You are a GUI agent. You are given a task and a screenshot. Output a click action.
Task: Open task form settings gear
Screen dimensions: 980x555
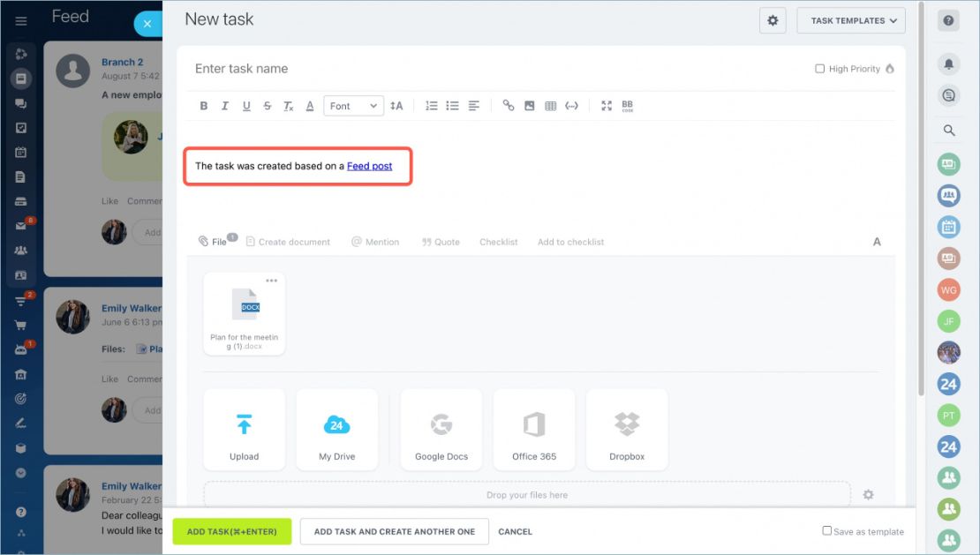click(773, 20)
